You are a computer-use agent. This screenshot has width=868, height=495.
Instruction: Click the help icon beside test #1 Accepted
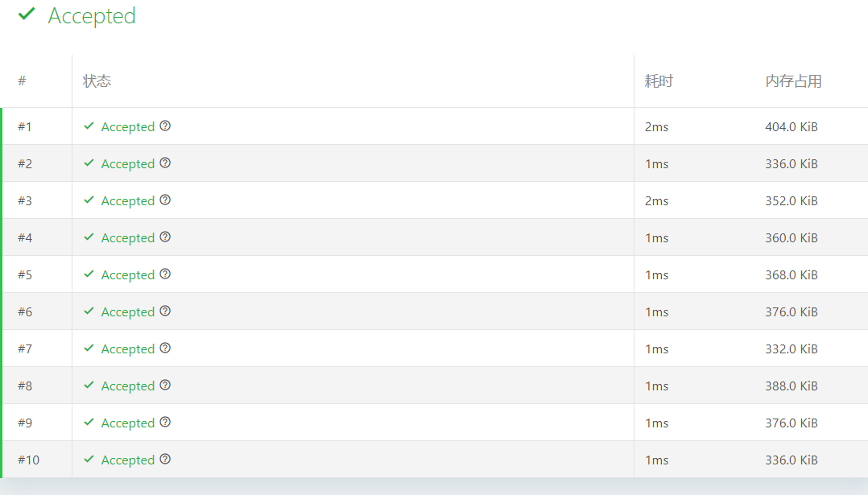[x=165, y=126]
